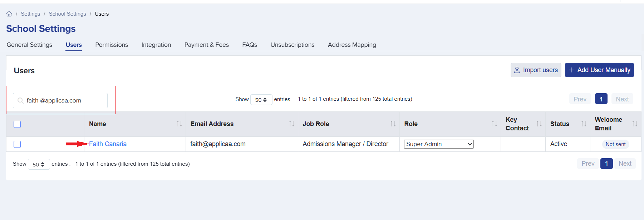The height and width of the screenshot is (220, 644).
Task: Open Payment & Fees tab
Action: (207, 45)
